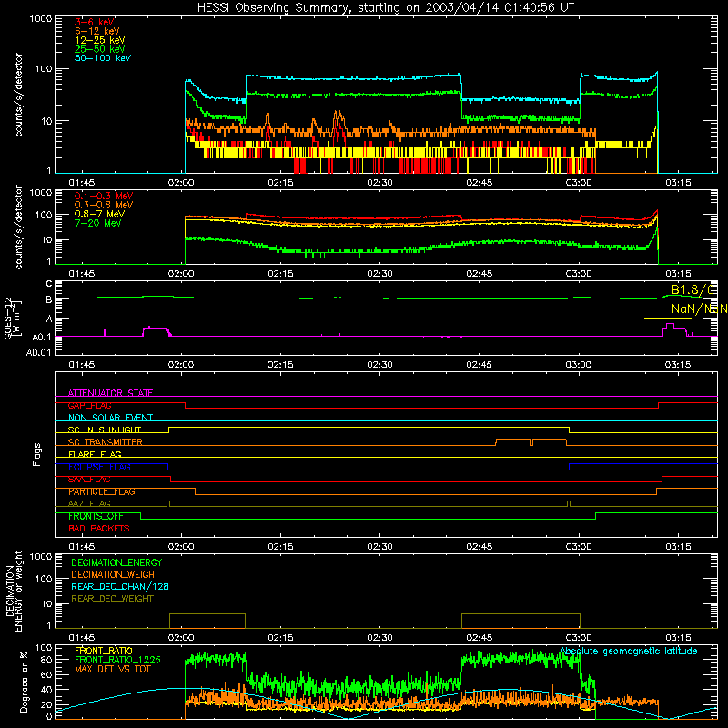Click the DECIMATION_WEIGHT legend label

(116, 574)
